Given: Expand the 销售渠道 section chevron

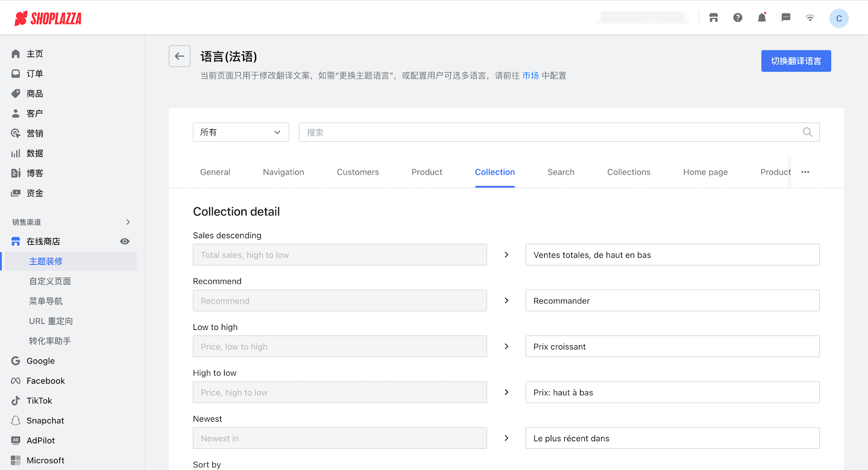Looking at the screenshot, I should [x=128, y=222].
